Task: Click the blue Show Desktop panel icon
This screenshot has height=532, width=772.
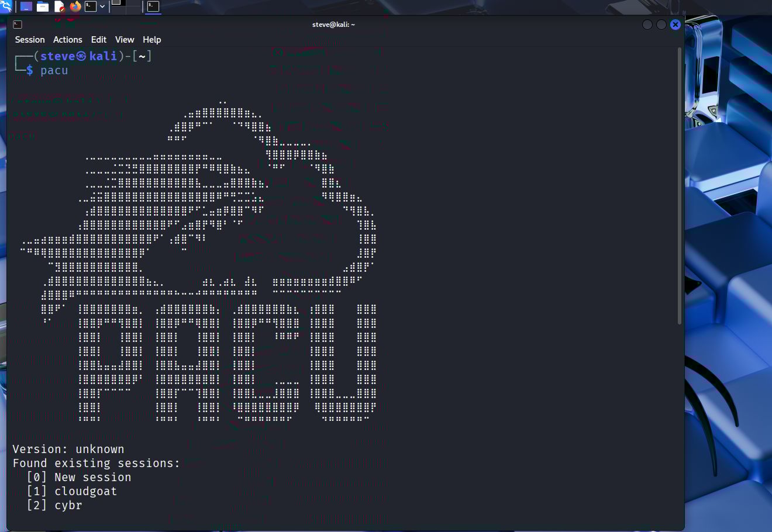Action: click(26, 6)
